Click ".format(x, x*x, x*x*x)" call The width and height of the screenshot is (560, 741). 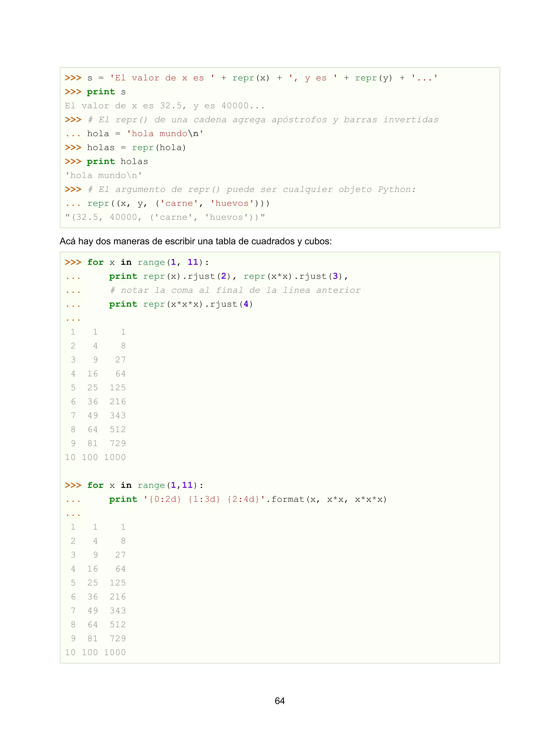(x=326, y=499)
